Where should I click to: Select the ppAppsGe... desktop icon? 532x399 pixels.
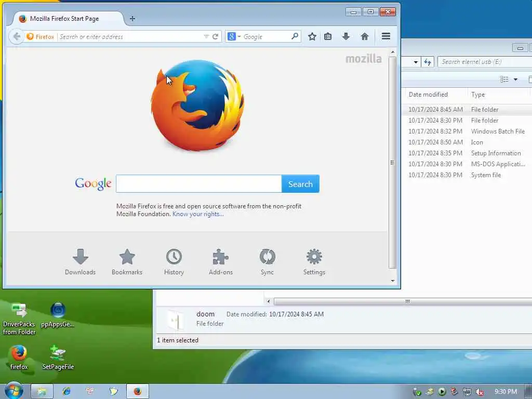point(58,315)
